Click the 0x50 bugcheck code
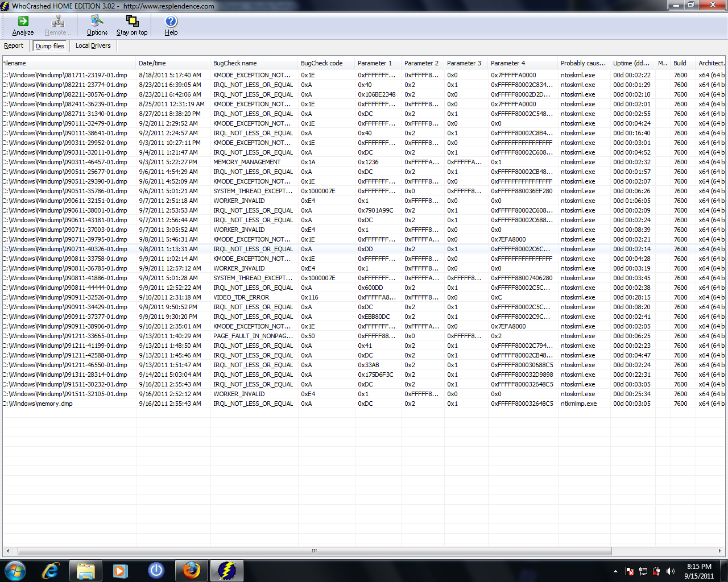Viewport: 728px width, 582px height. click(x=308, y=336)
